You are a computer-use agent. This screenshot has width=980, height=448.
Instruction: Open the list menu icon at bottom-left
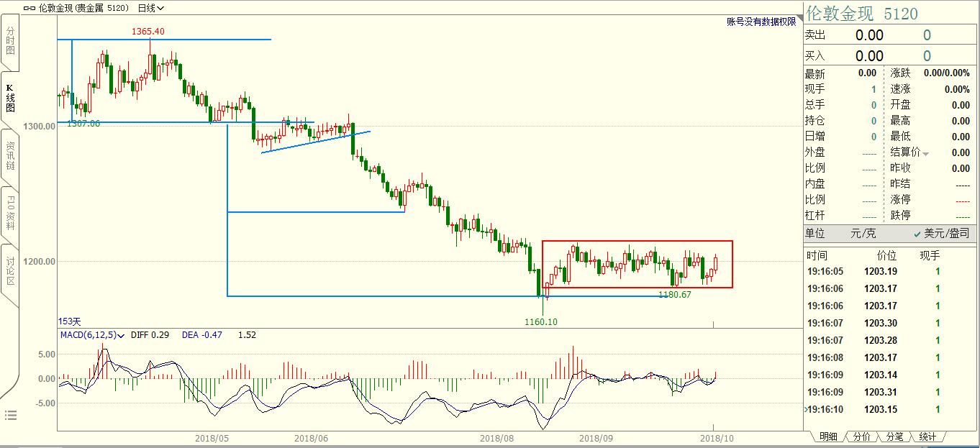point(10,415)
